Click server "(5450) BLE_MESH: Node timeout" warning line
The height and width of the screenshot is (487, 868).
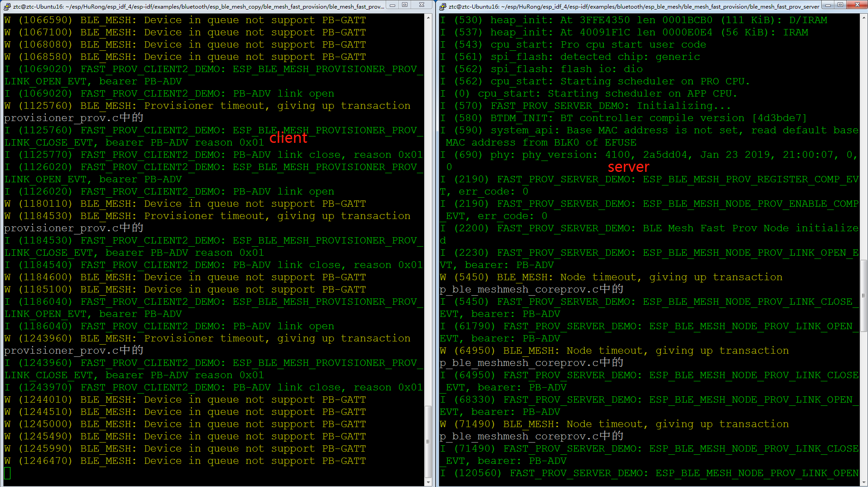click(611, 278)
